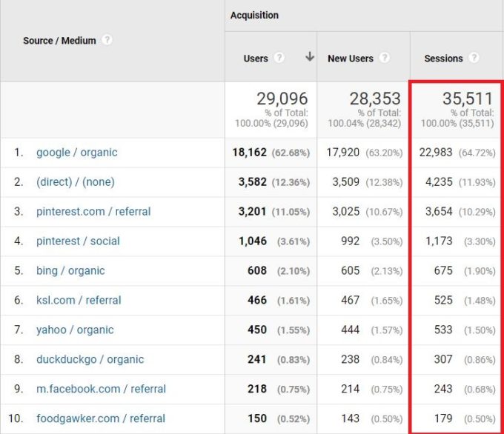Sort by the Sessions column header
This screenshot has height=434, width=504.
click(443, 59)
